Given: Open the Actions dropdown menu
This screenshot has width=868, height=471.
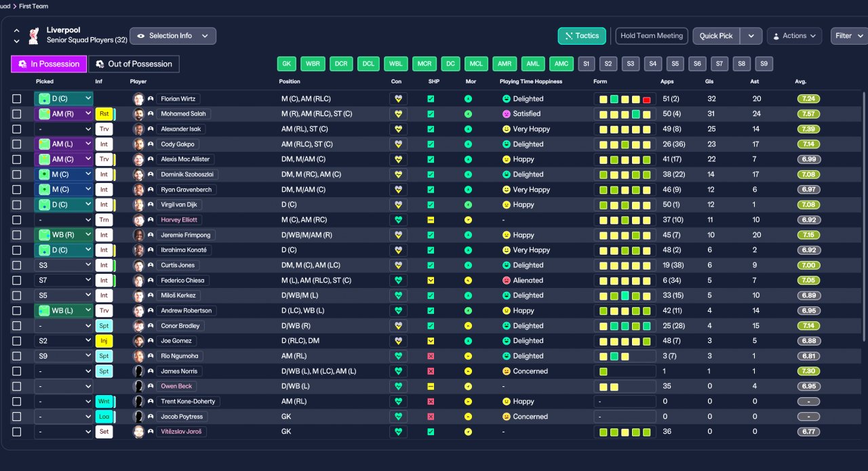Looking at the screenshot, I should tap(794, 36).
